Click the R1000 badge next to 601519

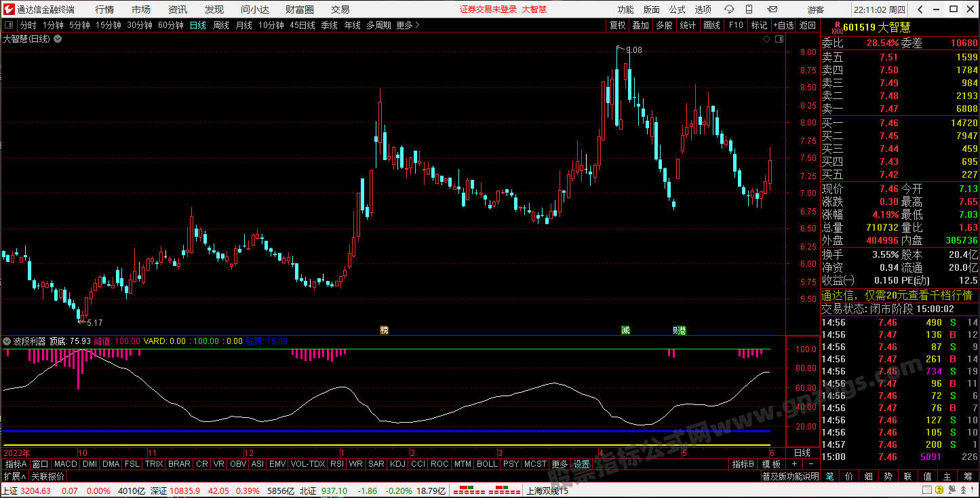[836, 26]
